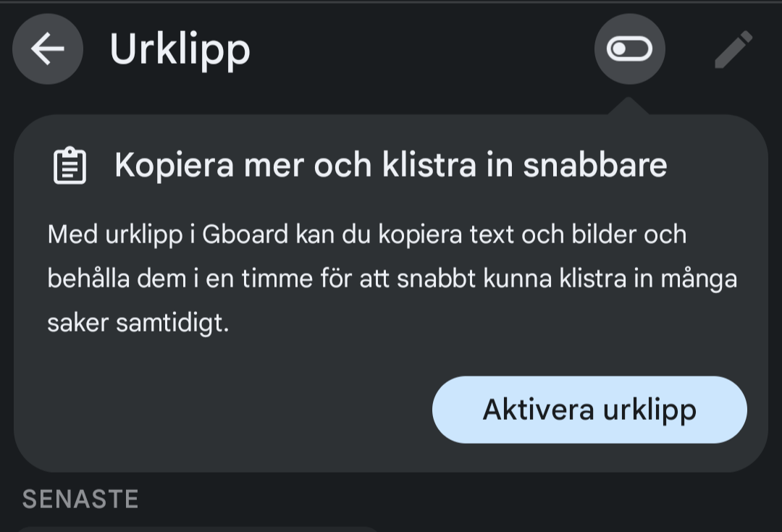Viewport: 782px width, 532px height.
Task: Open clipboard edit mode via pencil icon
Action: pos(733,49)
